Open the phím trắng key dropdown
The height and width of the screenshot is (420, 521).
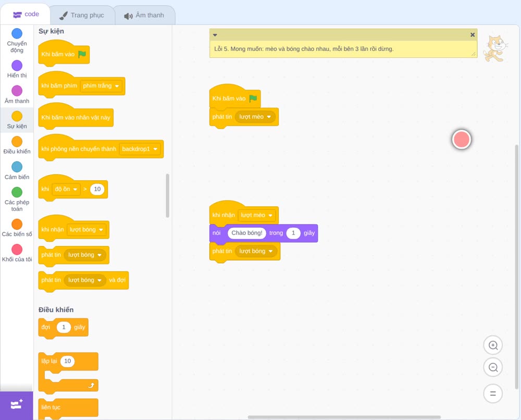point(101,86)
